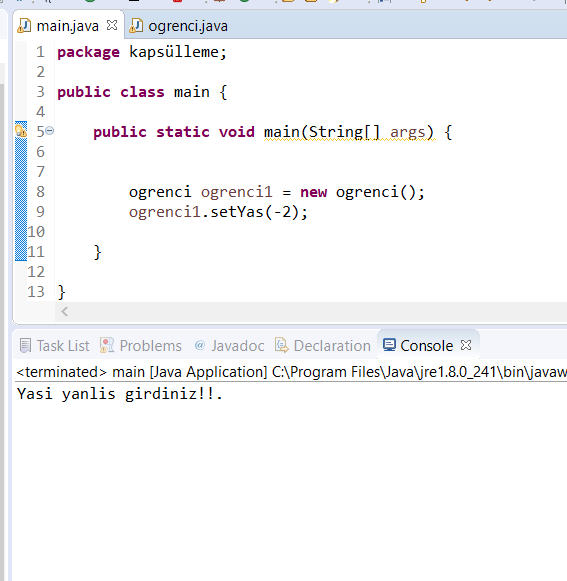Click the Javadoc @ icon
The width and height of the screenshot is (567, 581).
(200, 345)
